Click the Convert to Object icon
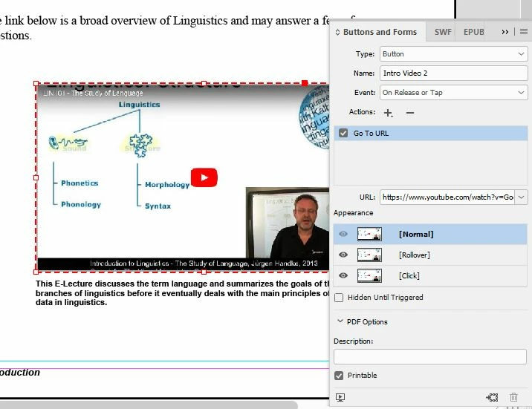 coord(492,397)
